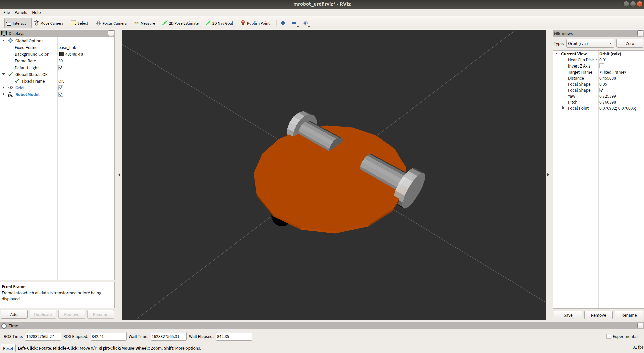The height and width of the screenshot is (353, 644).
Task: Click the Views panel camera icon
Action: point(557,33)
